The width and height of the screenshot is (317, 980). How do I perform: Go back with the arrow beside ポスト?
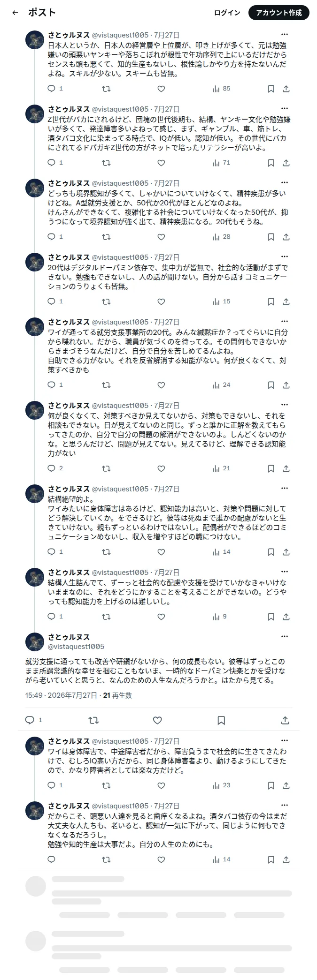[15, 13]
